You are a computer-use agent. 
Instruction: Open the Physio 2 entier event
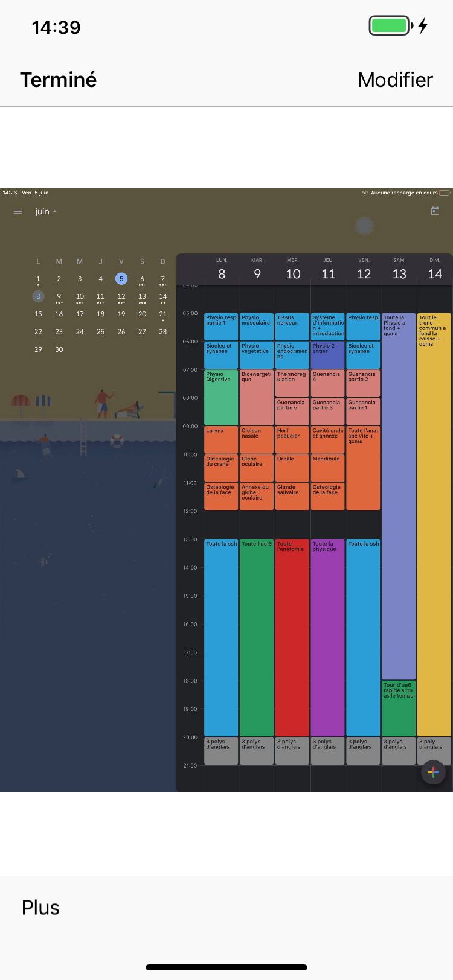point(328,355)
